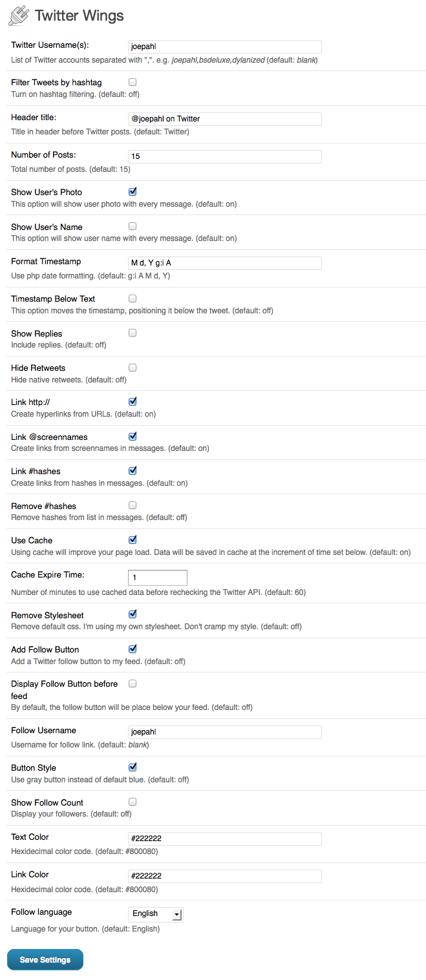Select the Link Color hex field

(225, 876)
